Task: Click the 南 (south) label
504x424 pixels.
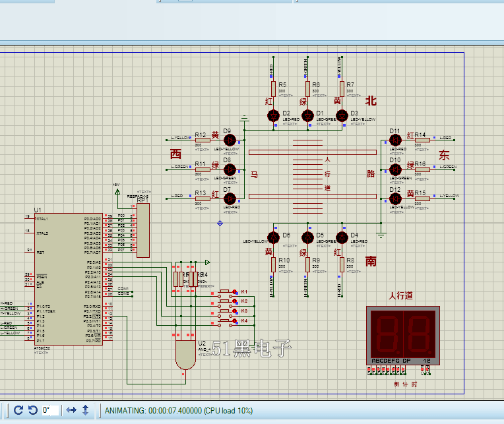Action: tap(371, 261)
